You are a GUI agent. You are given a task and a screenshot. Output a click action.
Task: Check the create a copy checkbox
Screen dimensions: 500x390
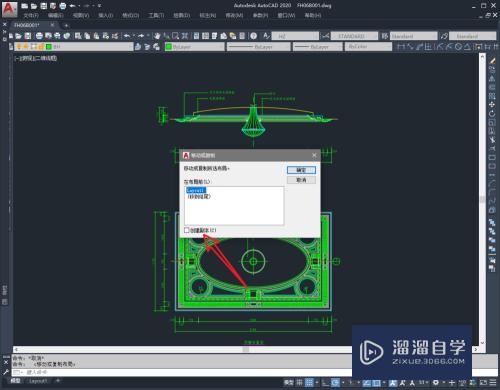click(x=187, y=230)
